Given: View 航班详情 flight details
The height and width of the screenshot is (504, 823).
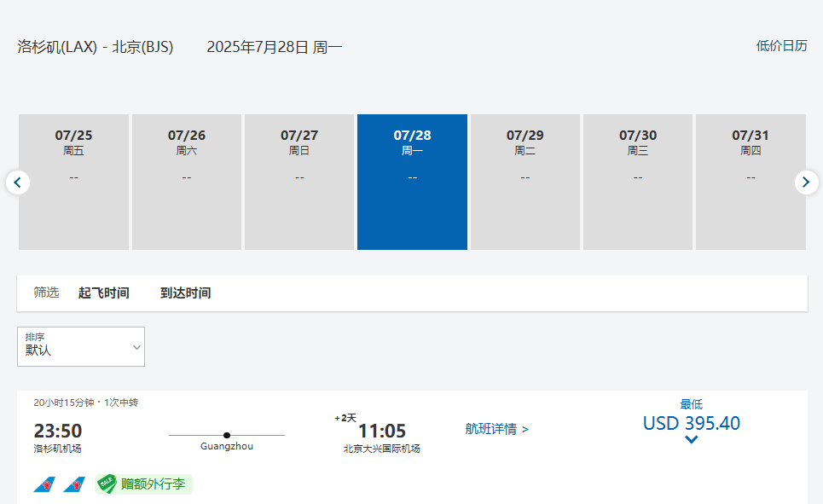Looking at the screenshot, I should coord(496,429).
